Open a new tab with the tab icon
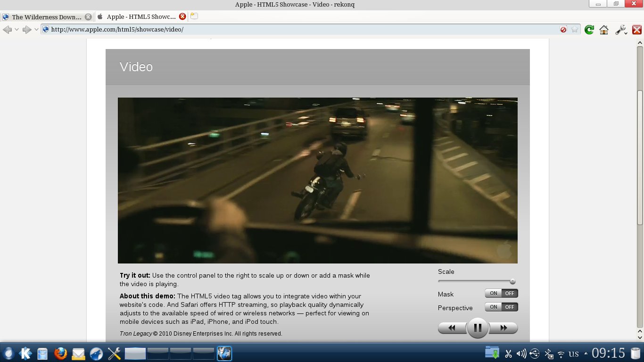Screen dimensions: 644x362 click(194, 16)
